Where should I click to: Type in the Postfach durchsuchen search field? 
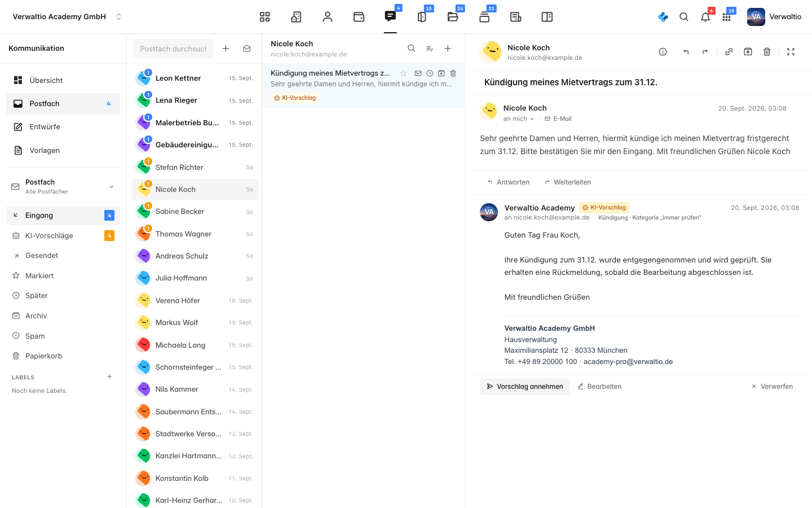pos(173,49)
